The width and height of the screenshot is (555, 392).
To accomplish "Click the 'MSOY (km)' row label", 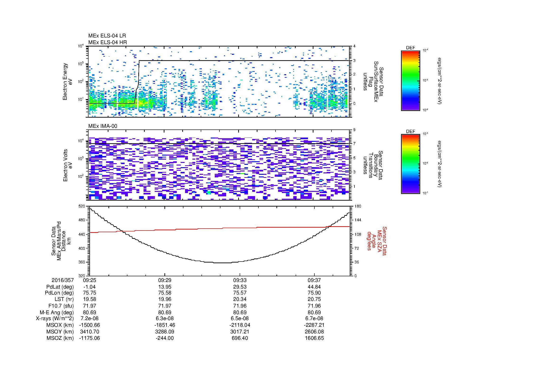I will 60,332.
